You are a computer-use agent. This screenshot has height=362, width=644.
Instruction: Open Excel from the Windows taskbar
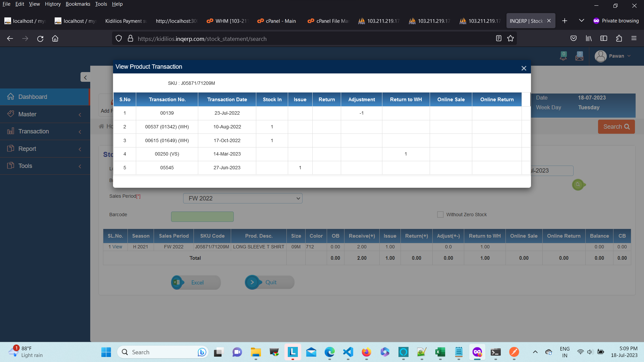pos(440,352)
